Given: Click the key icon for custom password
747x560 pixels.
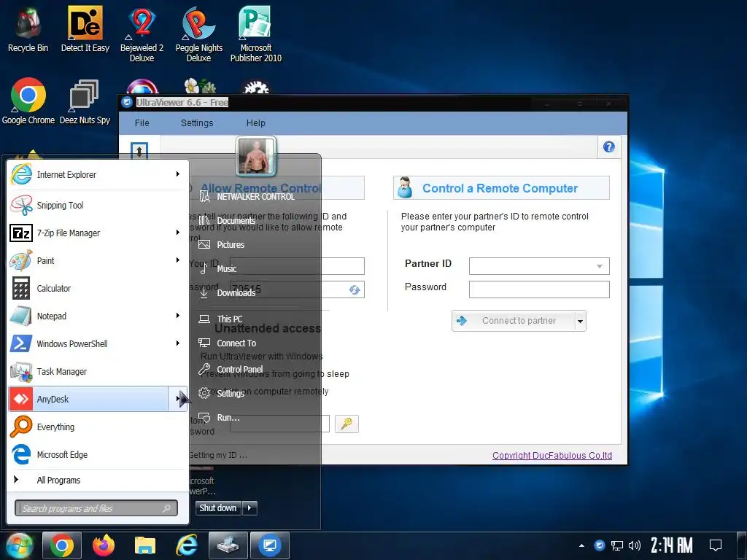Looking at the screenshot, I should click(x=347, y=424).
